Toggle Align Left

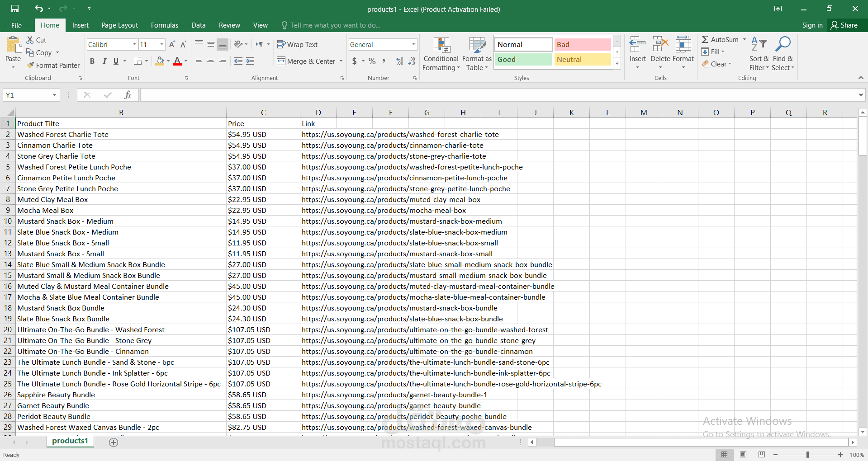click(199, 61)
